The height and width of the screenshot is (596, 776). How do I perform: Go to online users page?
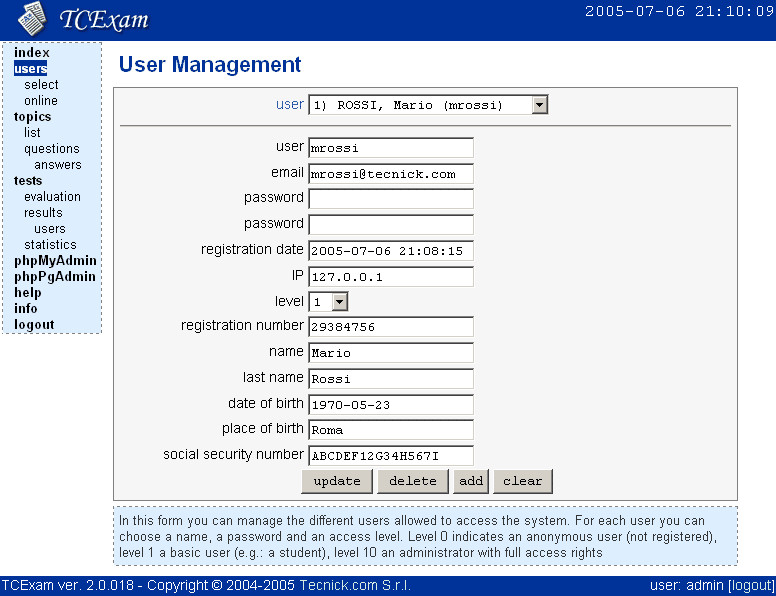pos(41,100)
